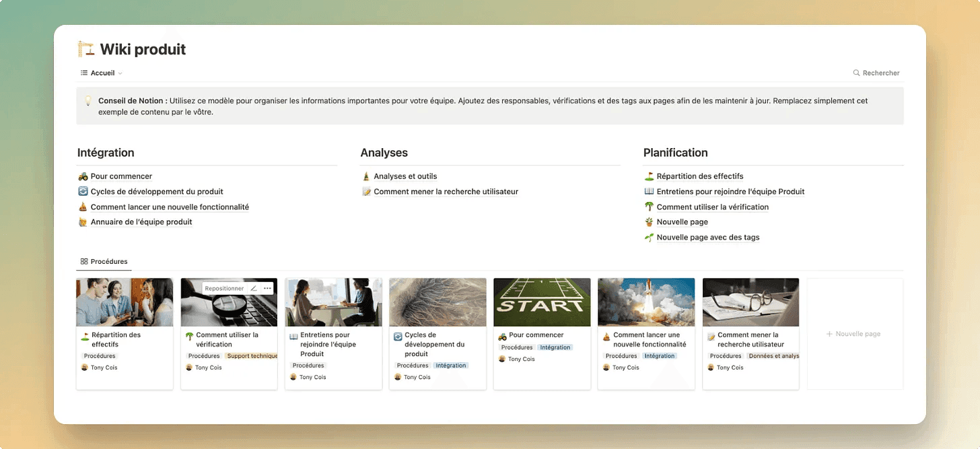
Task: Click the grid icon beside the Procédures view
Action: click(85, 261)
